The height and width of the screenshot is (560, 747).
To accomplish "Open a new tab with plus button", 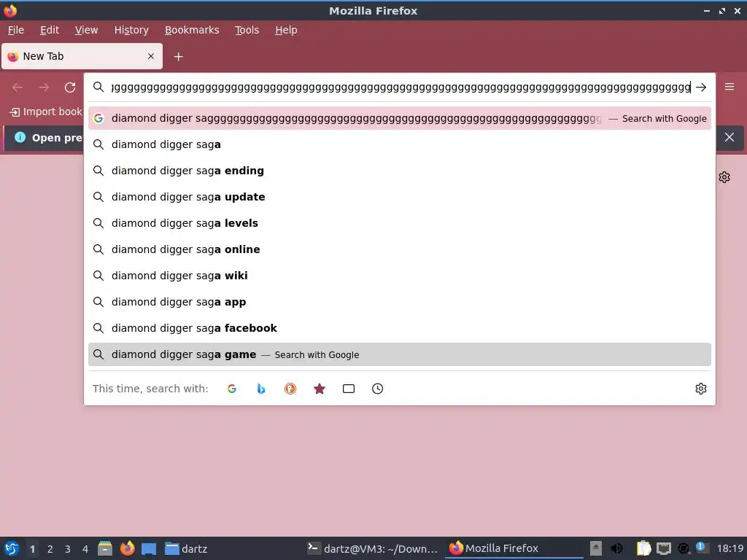I will coord(178,57).
